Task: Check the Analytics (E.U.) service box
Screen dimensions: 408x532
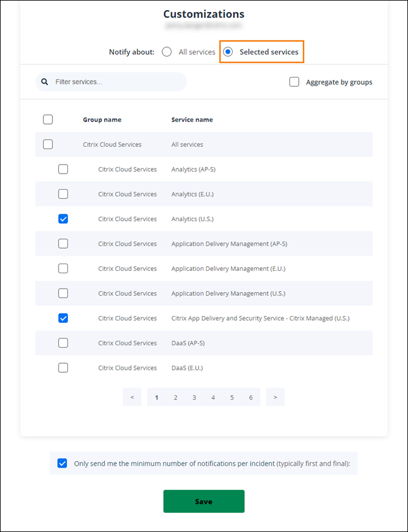Action: [63, 194]
